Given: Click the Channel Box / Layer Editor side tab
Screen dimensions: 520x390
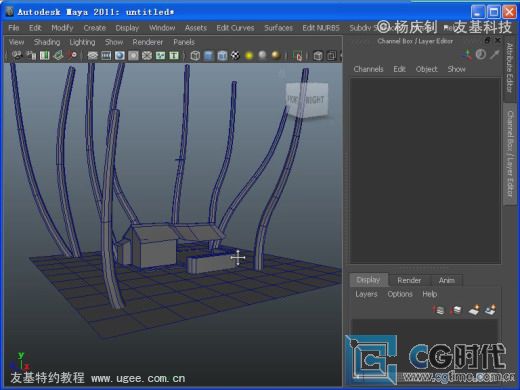Looking at the screenshot, I should 510,154.
